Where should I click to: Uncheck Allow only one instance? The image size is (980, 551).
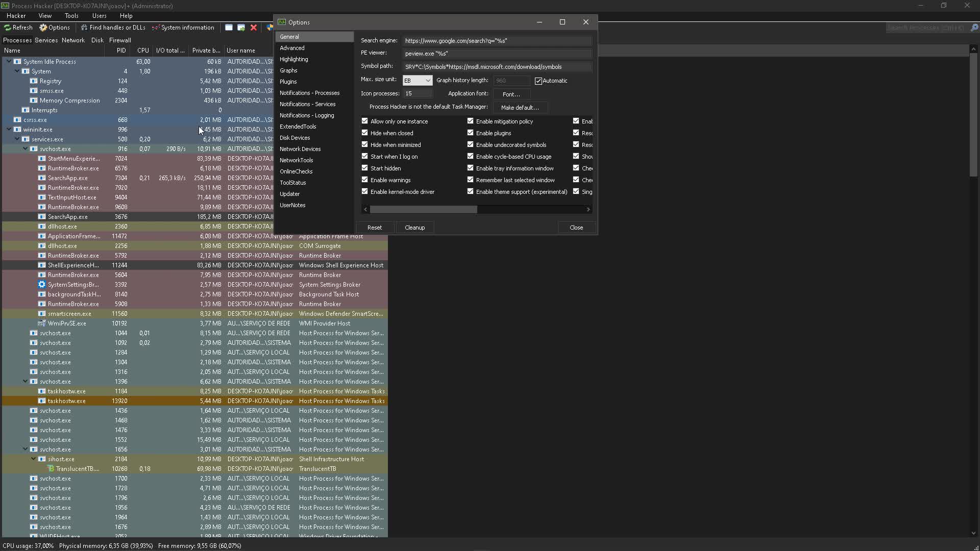point(365,121)
